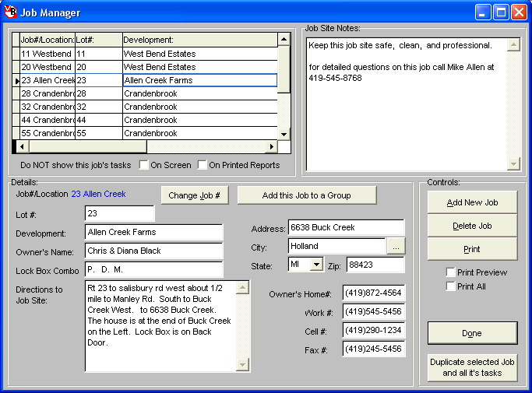Click the Owner's Name input field
Viewport: 532px width, 393px height.
click(153, 251)
